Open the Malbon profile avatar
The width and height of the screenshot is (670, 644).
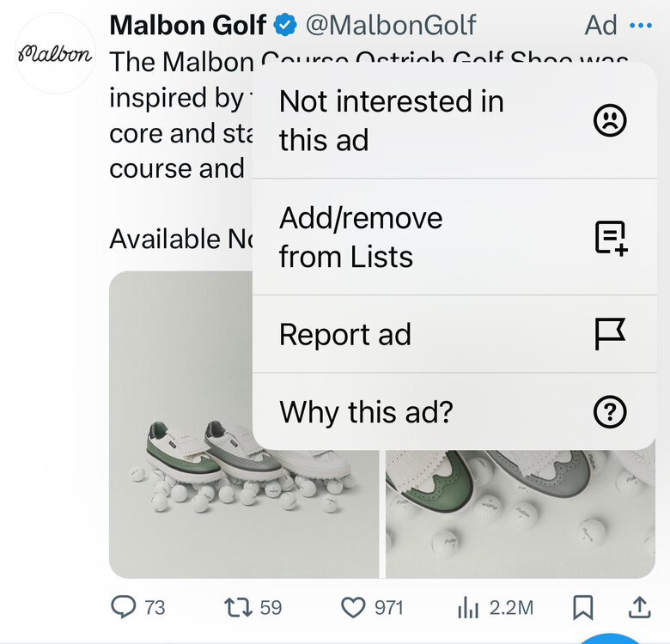55,53
